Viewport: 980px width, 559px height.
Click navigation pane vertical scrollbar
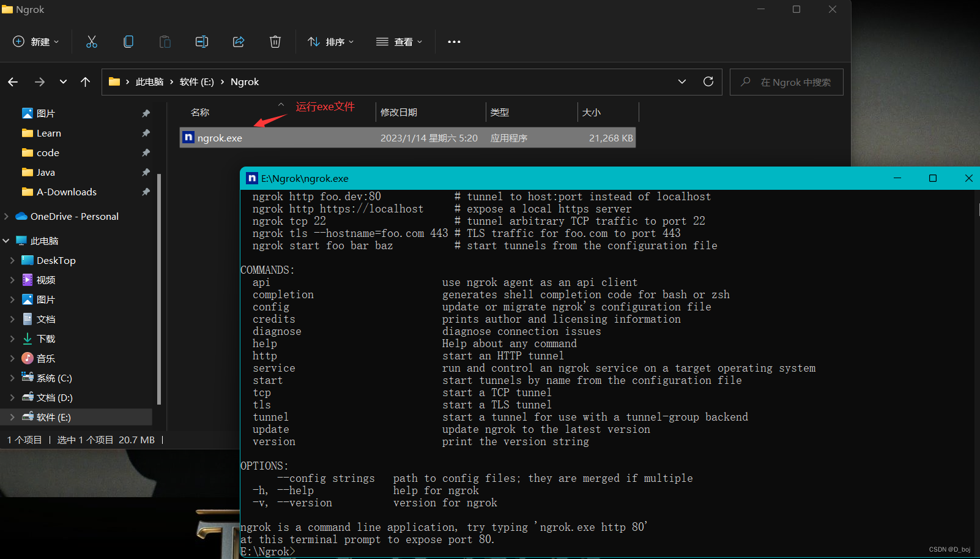point(159,289)
